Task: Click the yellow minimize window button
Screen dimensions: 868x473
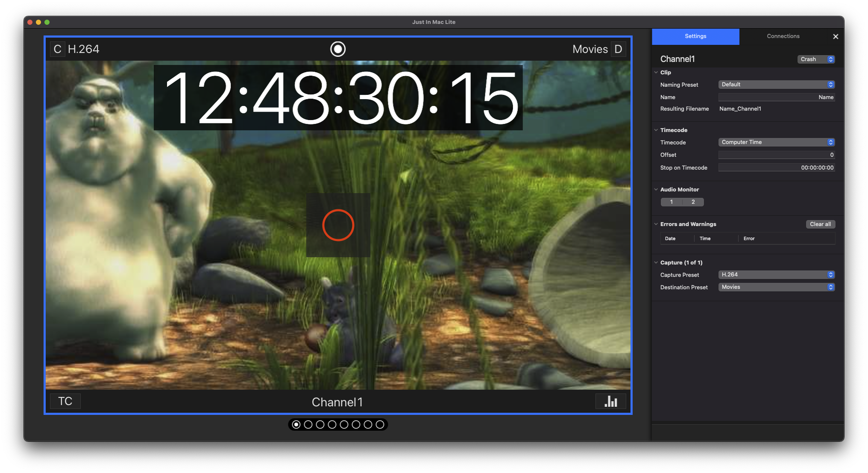Action: 38,22
